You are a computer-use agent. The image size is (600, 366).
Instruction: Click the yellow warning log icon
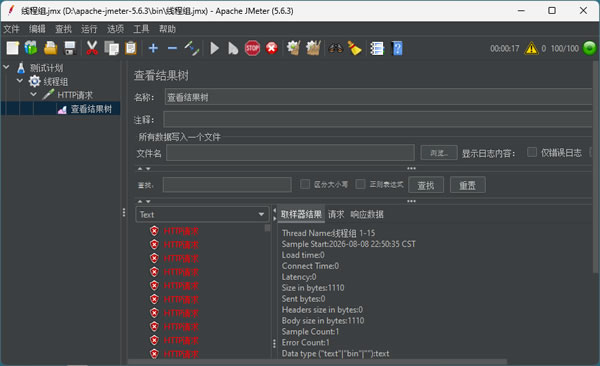coord(532,48)
